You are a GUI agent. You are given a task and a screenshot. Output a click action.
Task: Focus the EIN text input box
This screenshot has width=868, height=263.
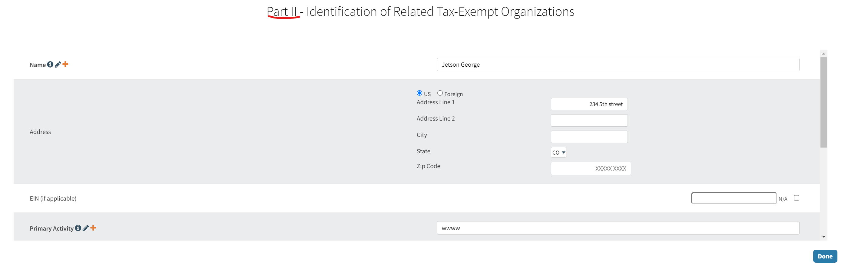tap(734, 198)
